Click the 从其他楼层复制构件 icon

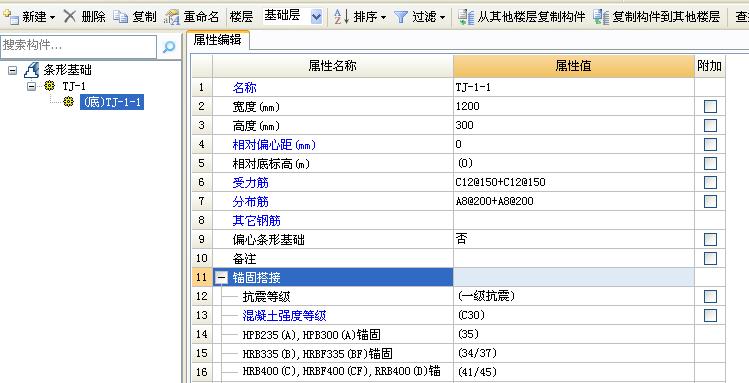click(x=466, y=17)
